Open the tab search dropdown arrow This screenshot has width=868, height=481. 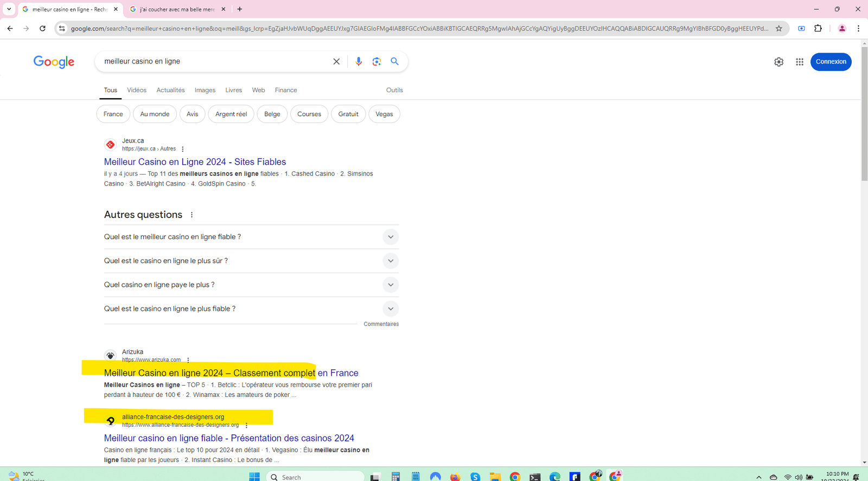click(x=9, y=9)
